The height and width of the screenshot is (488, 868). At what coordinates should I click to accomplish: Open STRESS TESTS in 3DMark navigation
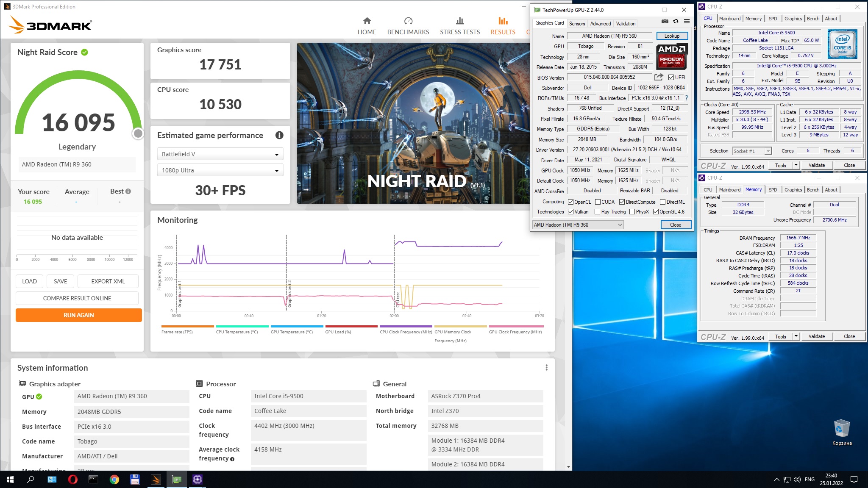click(460, 26)
